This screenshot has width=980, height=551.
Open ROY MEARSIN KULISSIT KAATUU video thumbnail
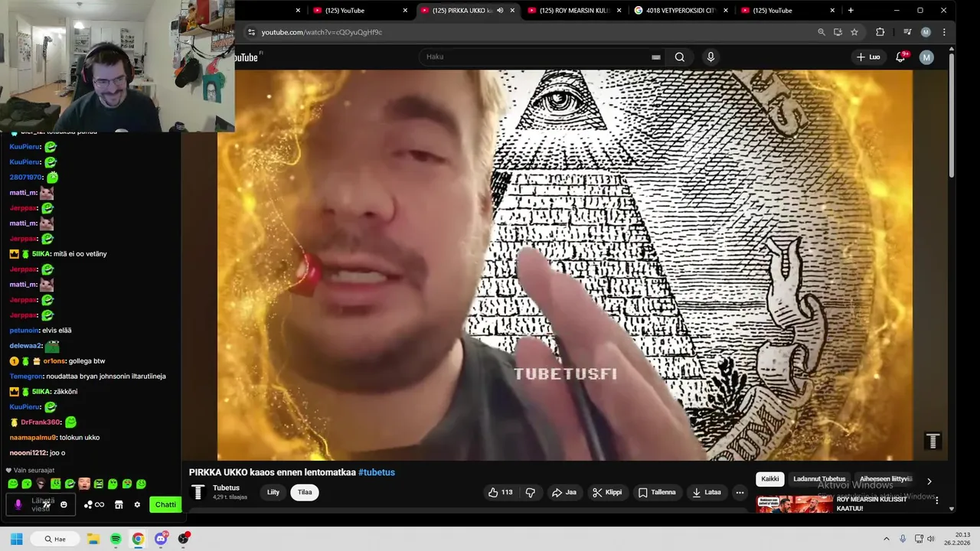tap(794, 504)
